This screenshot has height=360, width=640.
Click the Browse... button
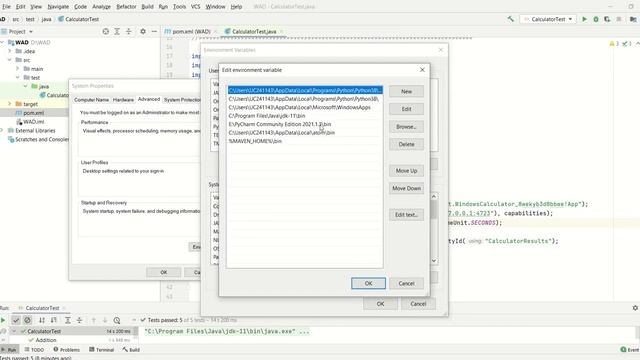[x=406, y=127]
